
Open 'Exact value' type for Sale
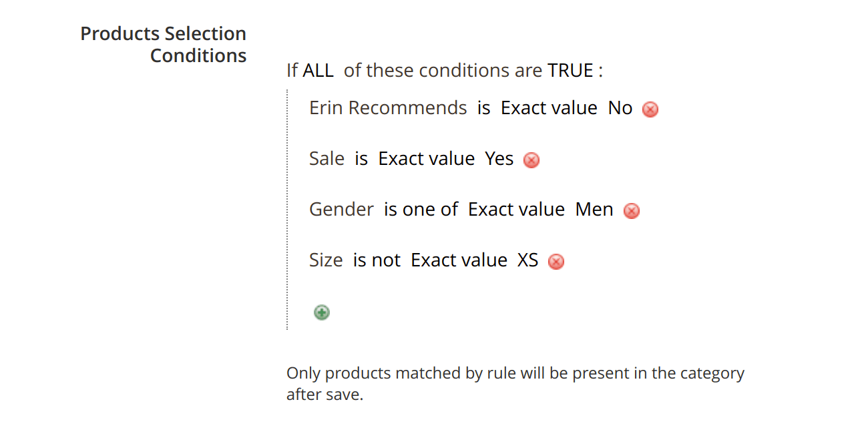click(427, 158)
